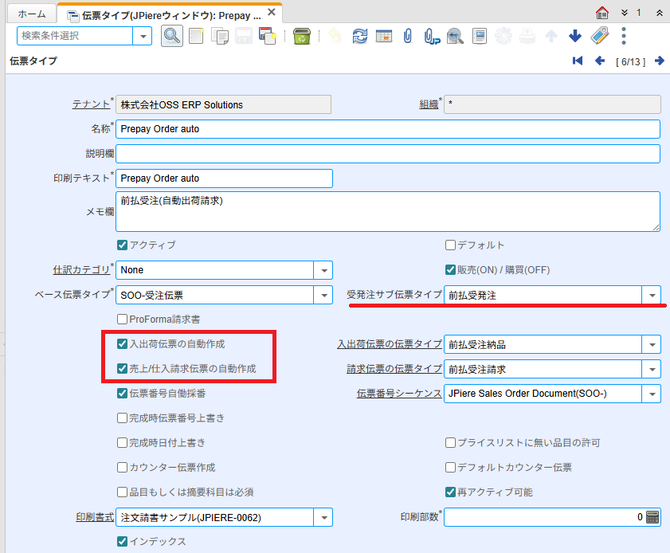670x553 pixels.
Task: Open more options three-dot menu
Action: pos(624,36)
